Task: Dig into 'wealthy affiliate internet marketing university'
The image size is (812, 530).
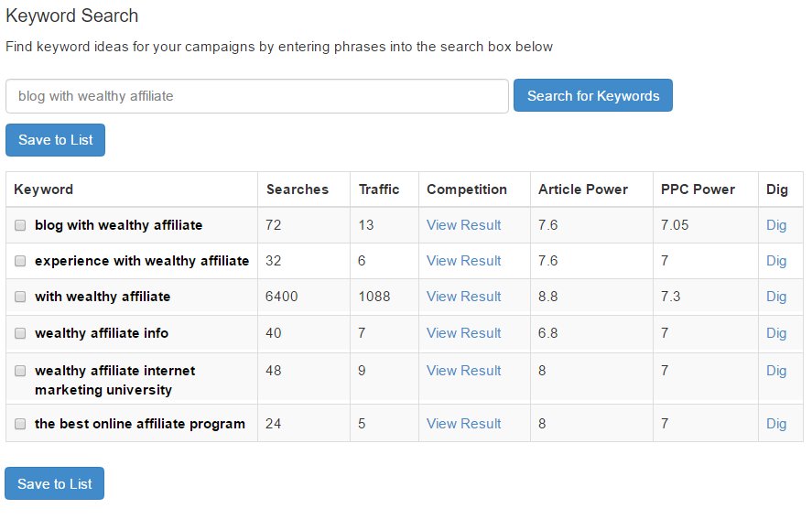Action: coord(776,371)
